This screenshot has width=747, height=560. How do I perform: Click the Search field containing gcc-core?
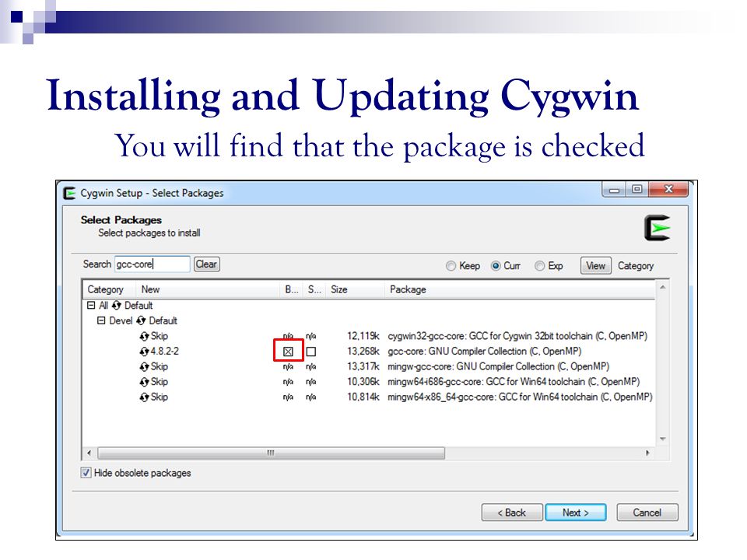[153, 264]
